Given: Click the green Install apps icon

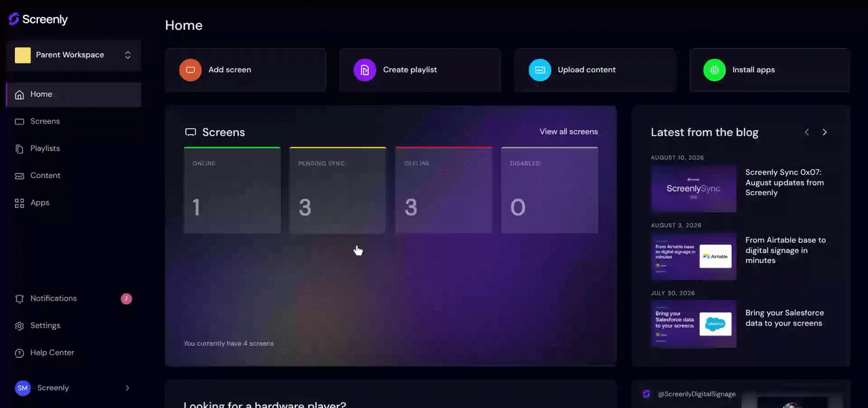Looking at the screenshot, I should [x=715, y=70].
